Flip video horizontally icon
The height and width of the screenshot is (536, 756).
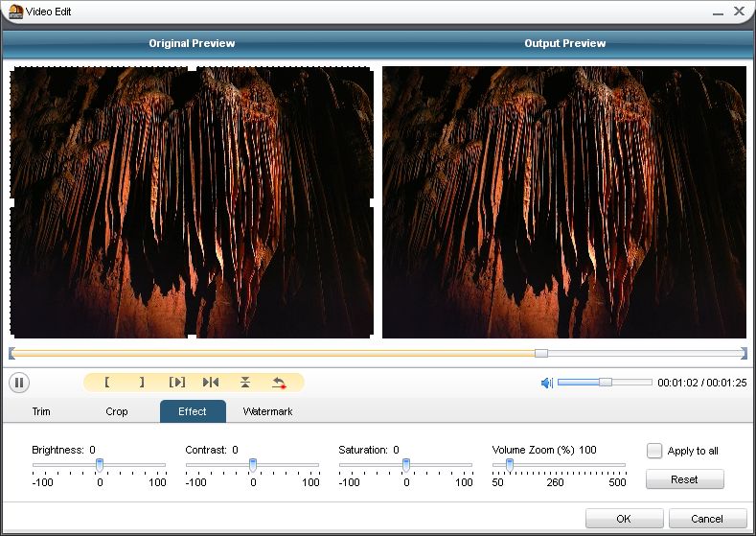click(x=211, y=382)
